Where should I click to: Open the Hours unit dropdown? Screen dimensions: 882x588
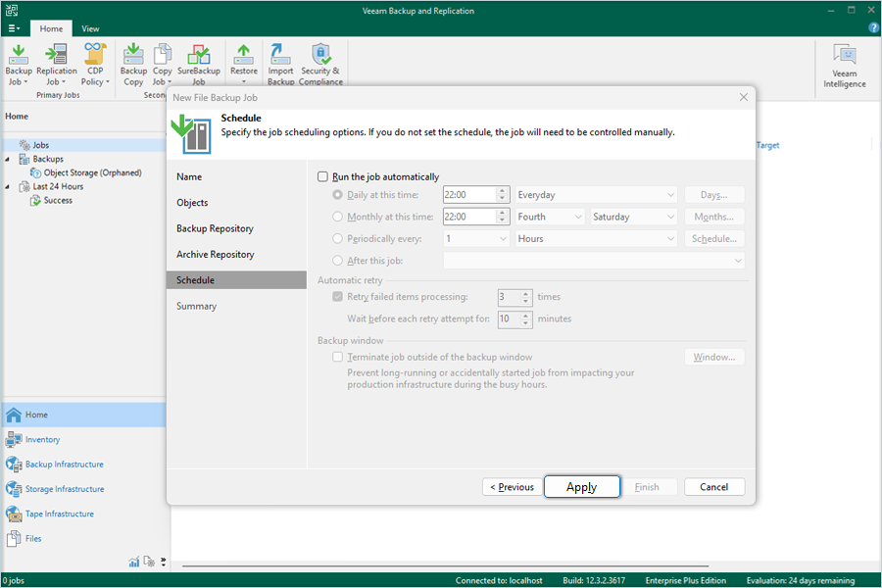tap(596, 238)
